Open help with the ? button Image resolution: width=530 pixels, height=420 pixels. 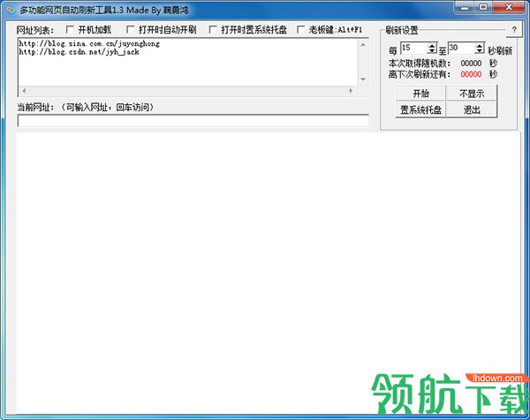tap(514, 30)
